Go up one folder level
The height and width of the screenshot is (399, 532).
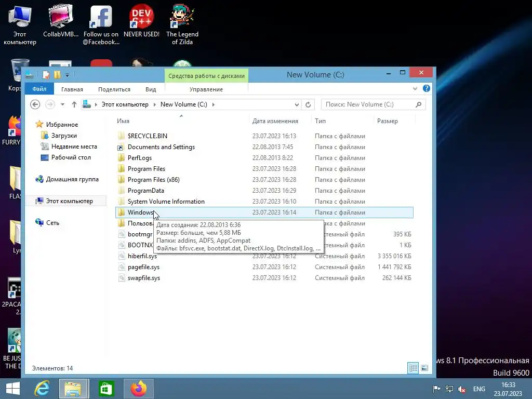[74, 104]
